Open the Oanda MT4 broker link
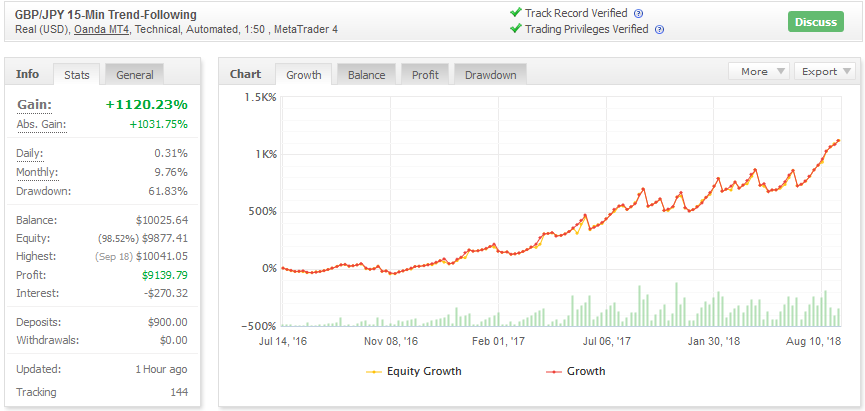 pos(102,30)
